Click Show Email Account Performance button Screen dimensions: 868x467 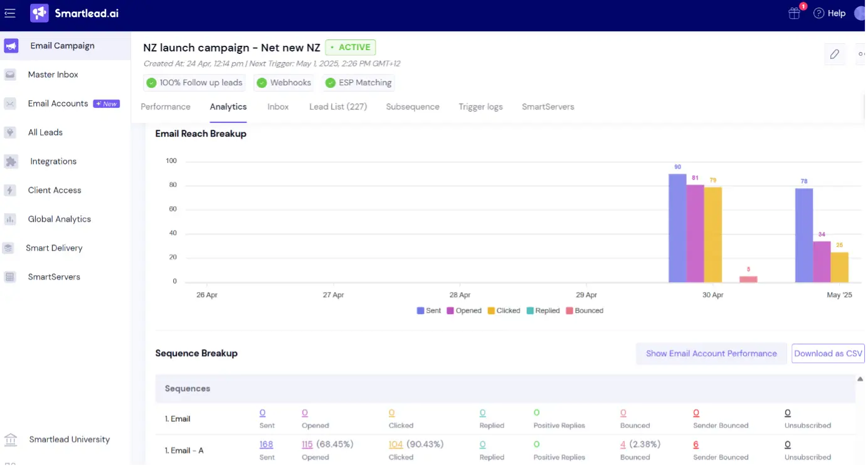tap(711, 354)
